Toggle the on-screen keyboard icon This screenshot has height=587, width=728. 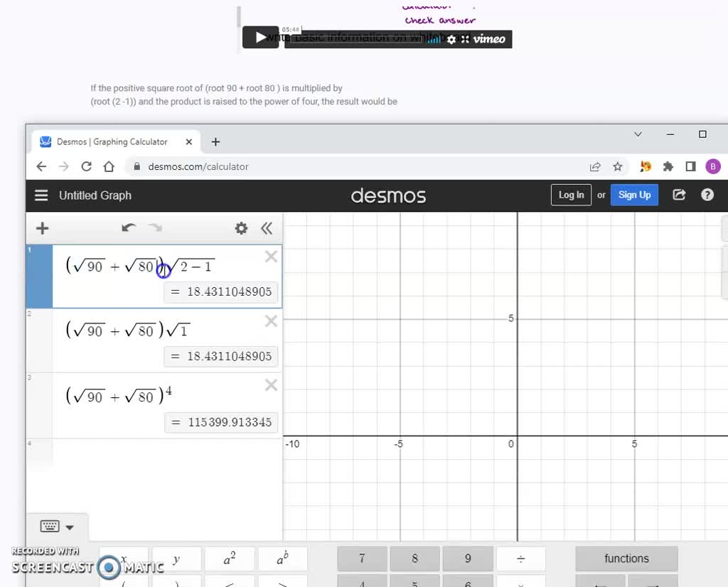point(50,526)
